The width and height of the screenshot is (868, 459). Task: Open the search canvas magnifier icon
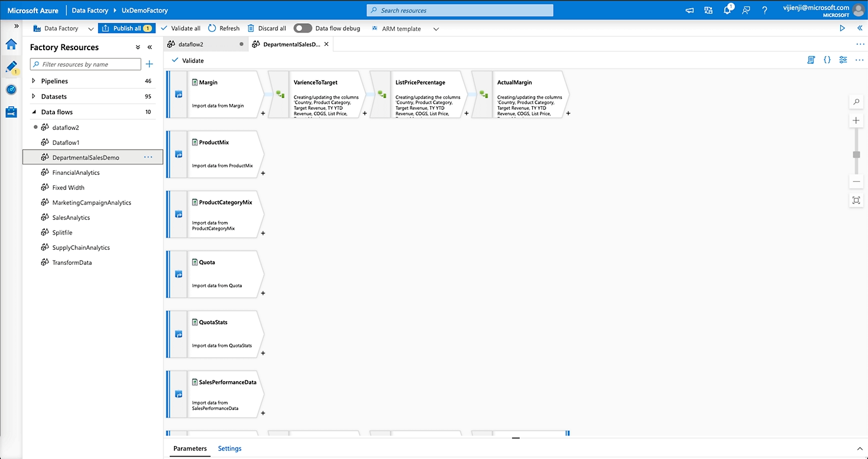pyautogui.click(x=856, y=102)
